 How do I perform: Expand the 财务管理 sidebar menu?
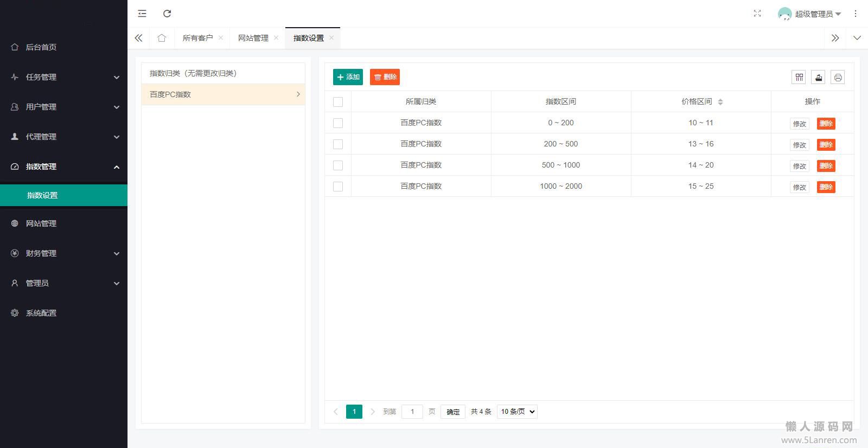63,253
